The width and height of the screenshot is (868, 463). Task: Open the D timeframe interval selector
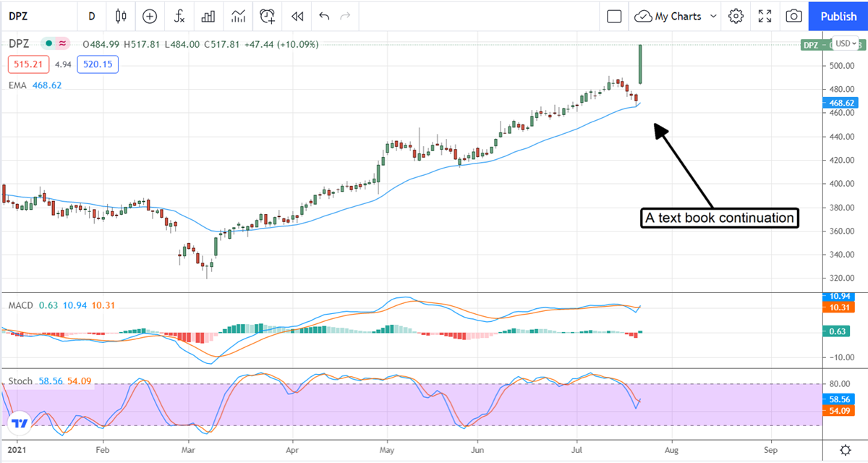click(x=91, y=16)
